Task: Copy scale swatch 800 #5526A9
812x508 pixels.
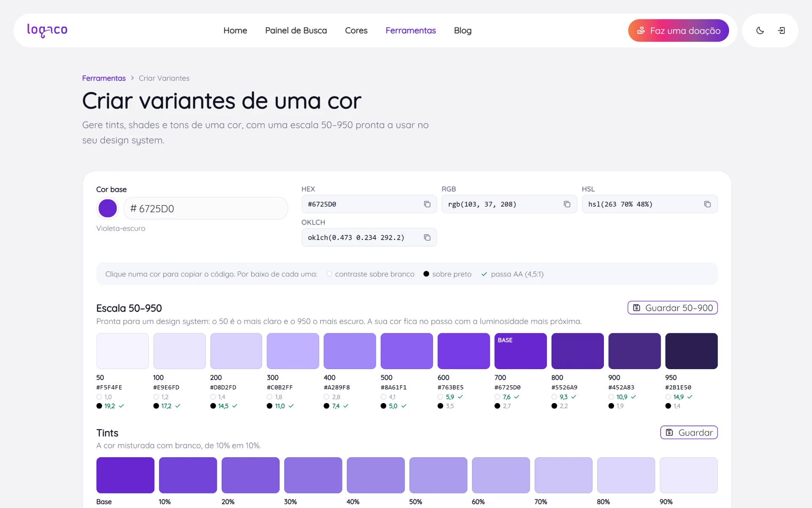Action: [578, 351]
